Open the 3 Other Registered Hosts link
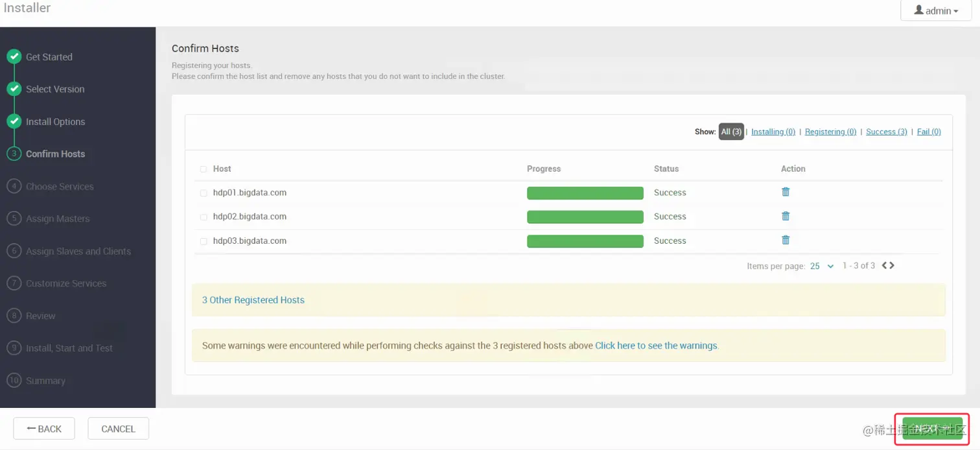This screenshot has height=450, width=980. [x=253, y=300]
